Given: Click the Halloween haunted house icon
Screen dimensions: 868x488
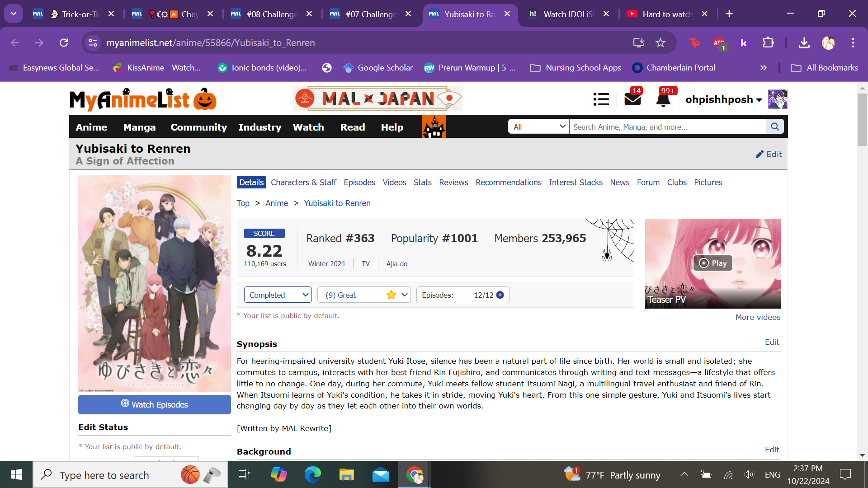Looking at the screenshot, I should 434,127.
